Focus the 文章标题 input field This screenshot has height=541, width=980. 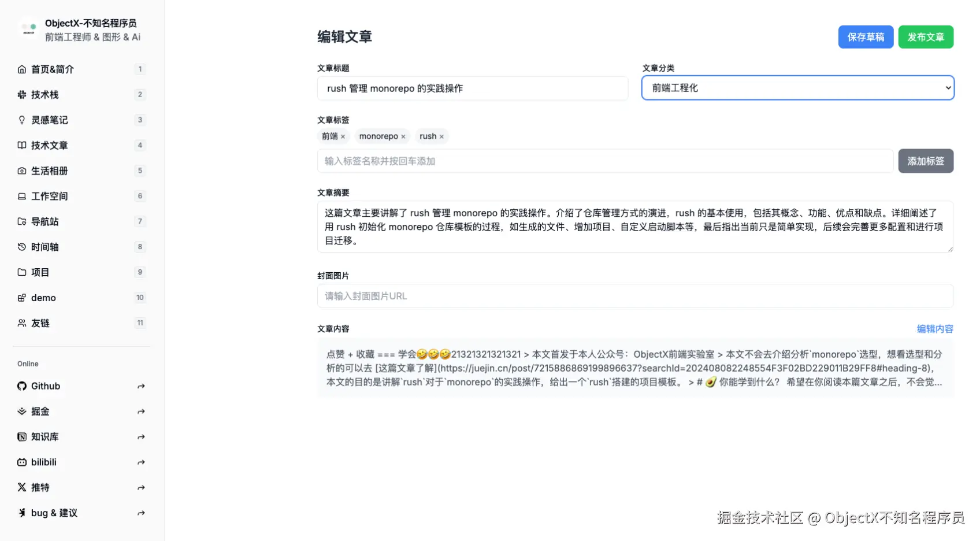tap(473, 88)
